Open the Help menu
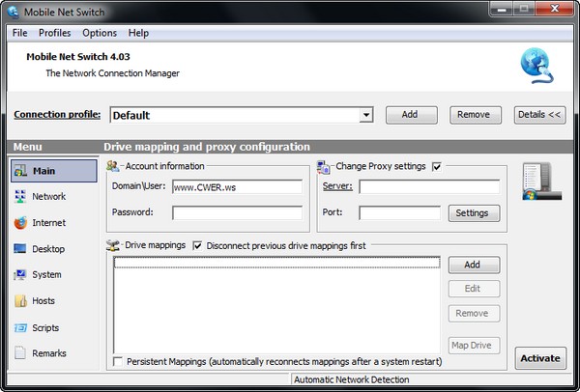This screenshot has height=392, width=580. pos(138,33)
